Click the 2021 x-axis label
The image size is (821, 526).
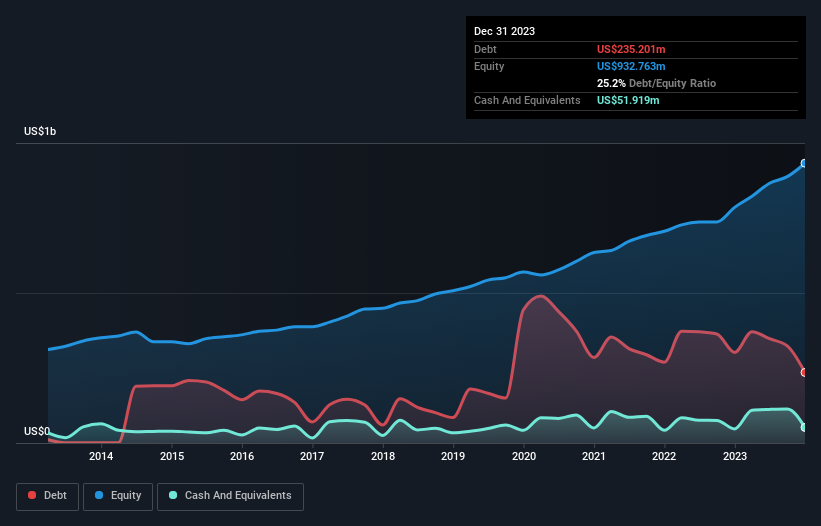[594, 456]
